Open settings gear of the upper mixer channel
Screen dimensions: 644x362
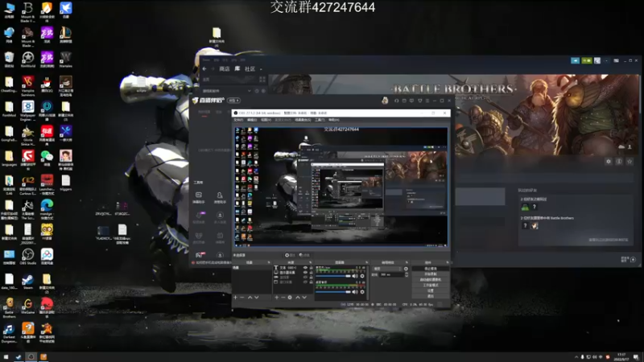point(362,276)
